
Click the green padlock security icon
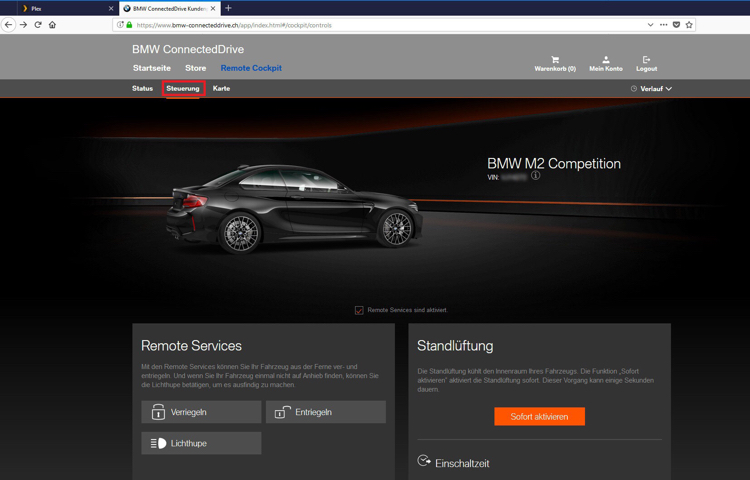pyautogui.click(x=129, y=25)
